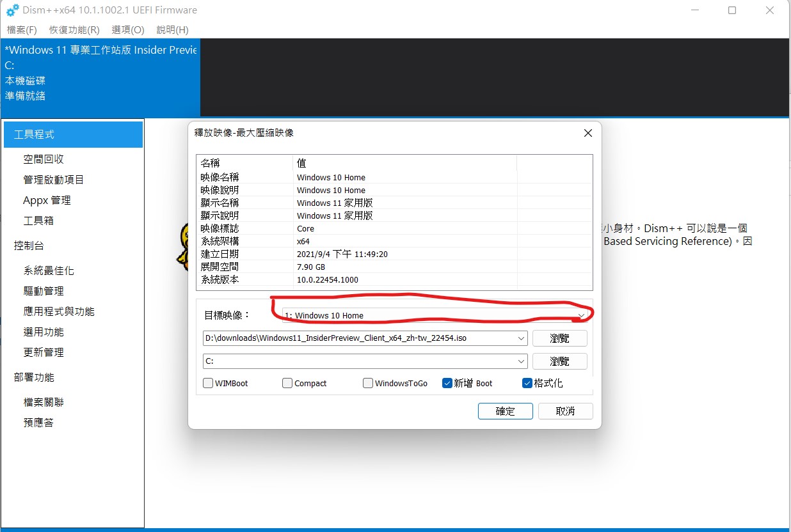791x532 pixels.
Task: Select the 展開空間 7.90 GB row
Action: (x=395, y=267)
